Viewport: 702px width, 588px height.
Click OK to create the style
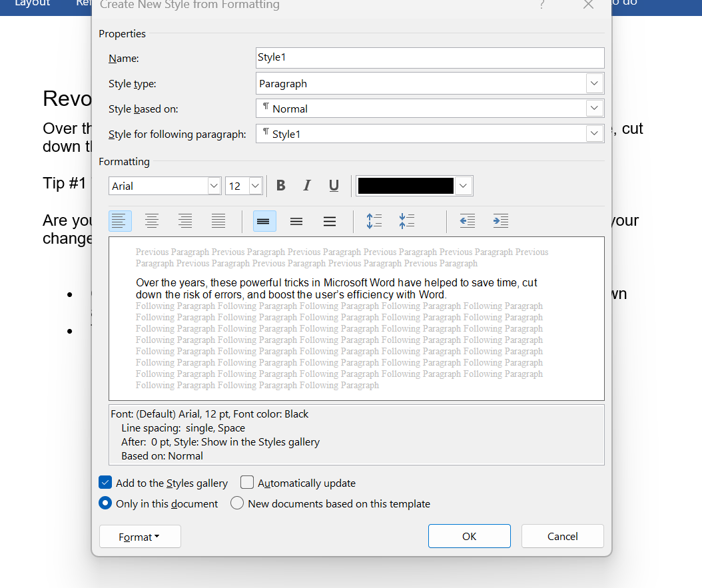pos(469,536)
